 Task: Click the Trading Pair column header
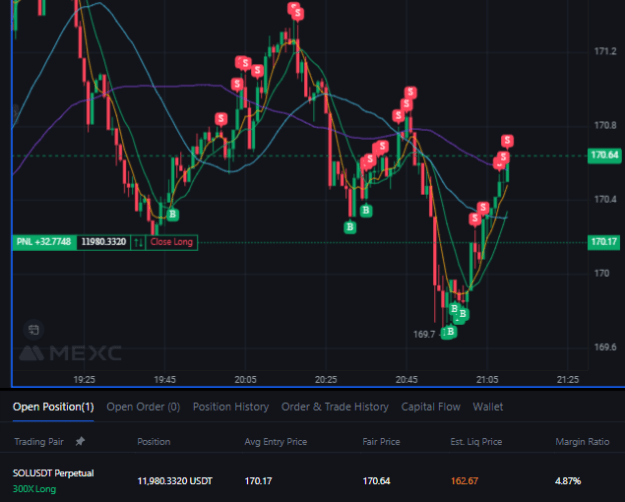(39, 442)
